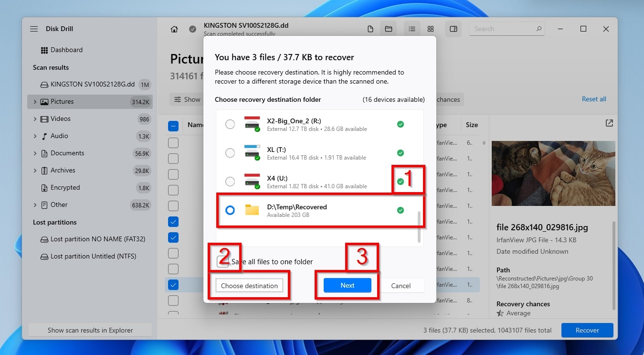644x355 pixels.
Task: Cancel the recovery destination dialog
Action: (401, 286)
